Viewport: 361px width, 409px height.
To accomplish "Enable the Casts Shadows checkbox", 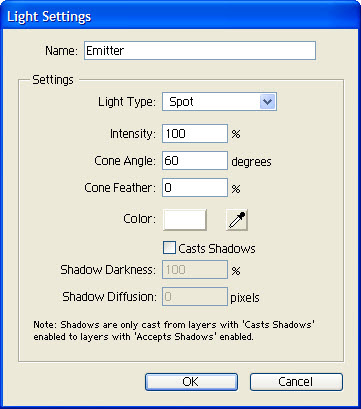I will point(169,248).
